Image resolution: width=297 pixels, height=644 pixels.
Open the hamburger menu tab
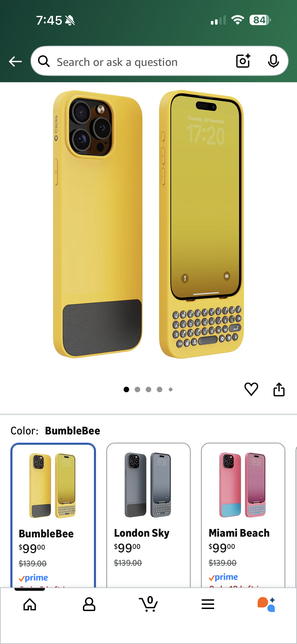click(208, 604)
